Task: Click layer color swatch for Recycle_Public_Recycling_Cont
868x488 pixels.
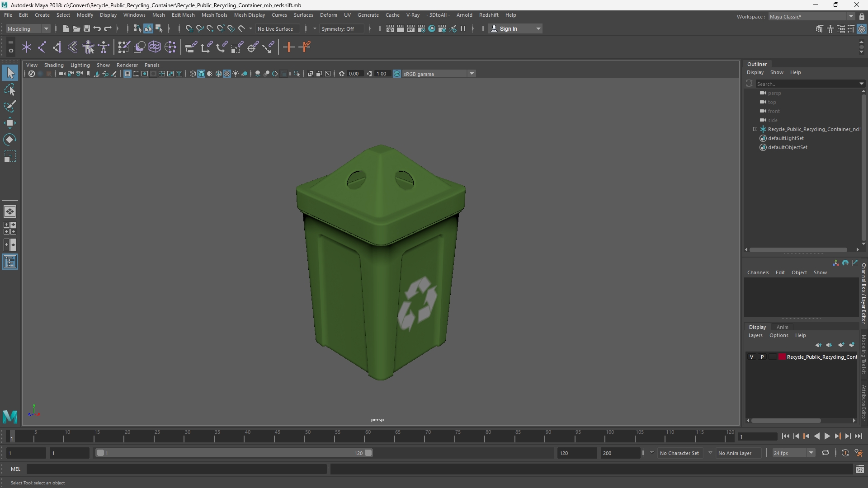Action: 782,357
